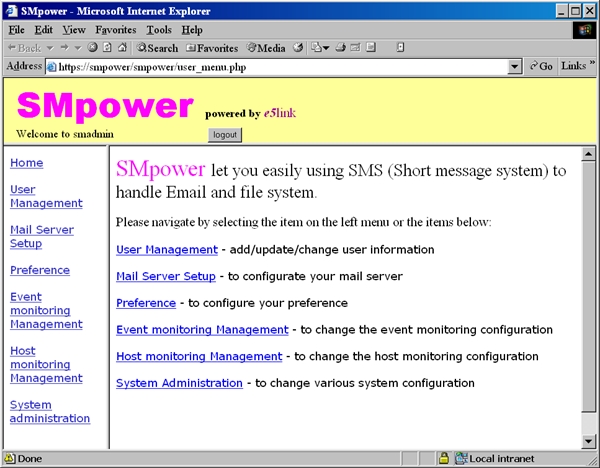Viewport: 600px width, 468px height.
Task: Expand the Links toolbar chevron
Action: [590, 66]
